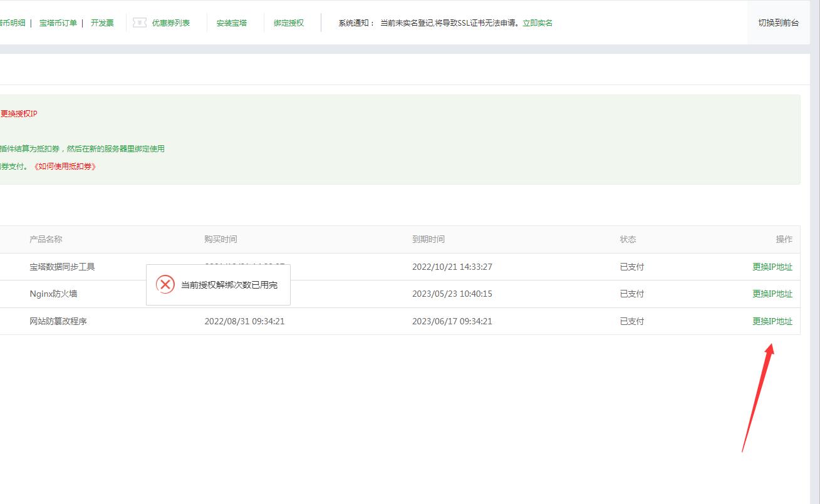The height and width of the screenshot is (504, 820).
Task: Click the 当前授权解绑次数已用完 message text
Action: (229, 285)
